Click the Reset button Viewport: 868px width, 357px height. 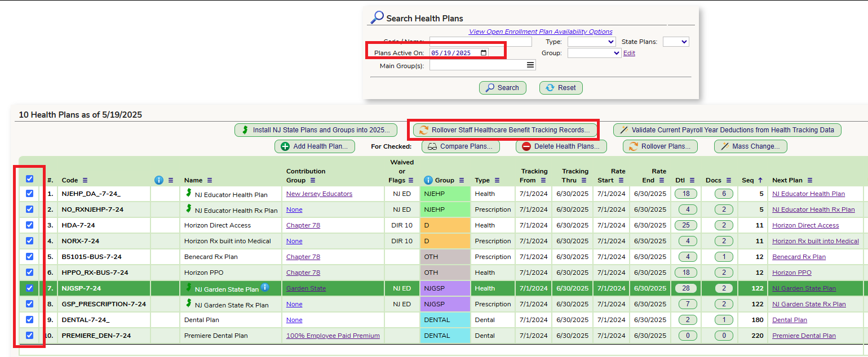click(x=561, y=88)
